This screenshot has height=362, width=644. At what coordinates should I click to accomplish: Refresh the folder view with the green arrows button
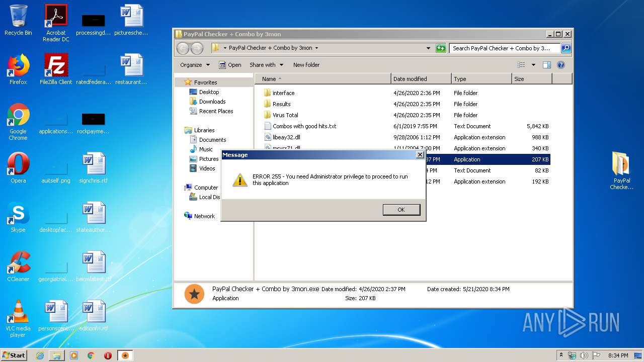click(x=441, y=48)
